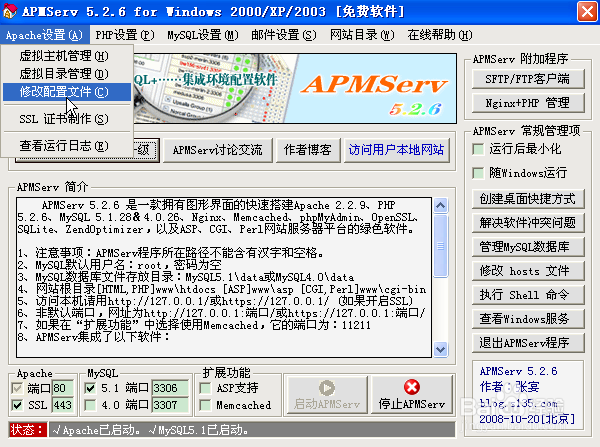Click 执行 Shell 命令 button

tap(528, 295)
